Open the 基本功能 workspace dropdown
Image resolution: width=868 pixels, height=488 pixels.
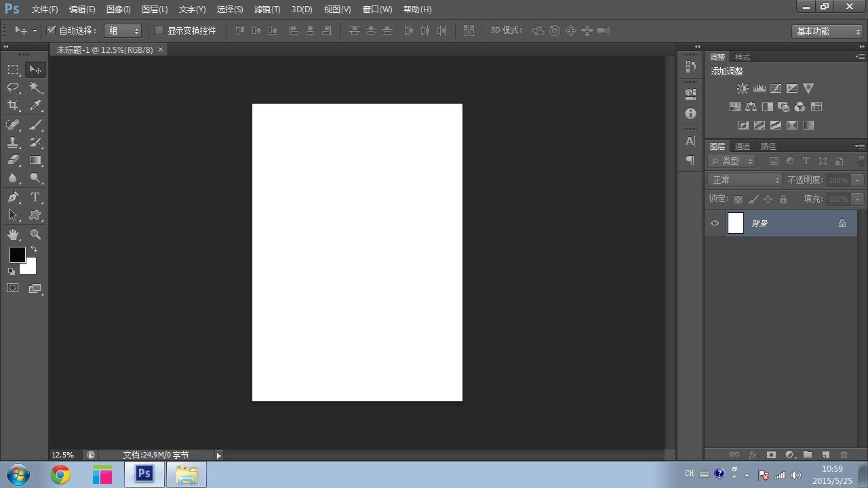pos(827,31)
